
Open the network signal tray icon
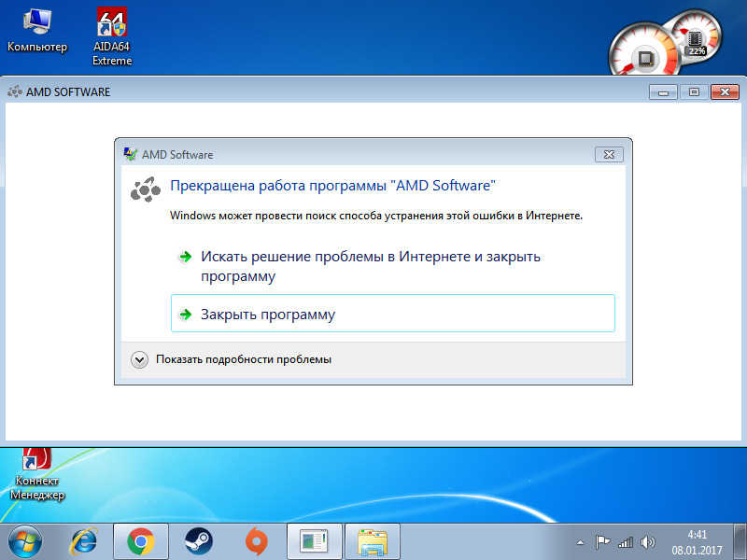[x=626, y=542]
